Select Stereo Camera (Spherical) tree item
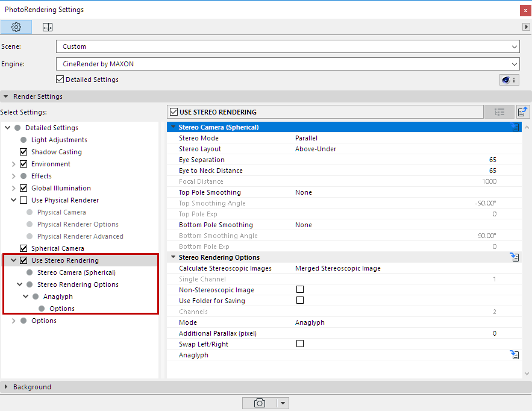 (x=77, y=272)
